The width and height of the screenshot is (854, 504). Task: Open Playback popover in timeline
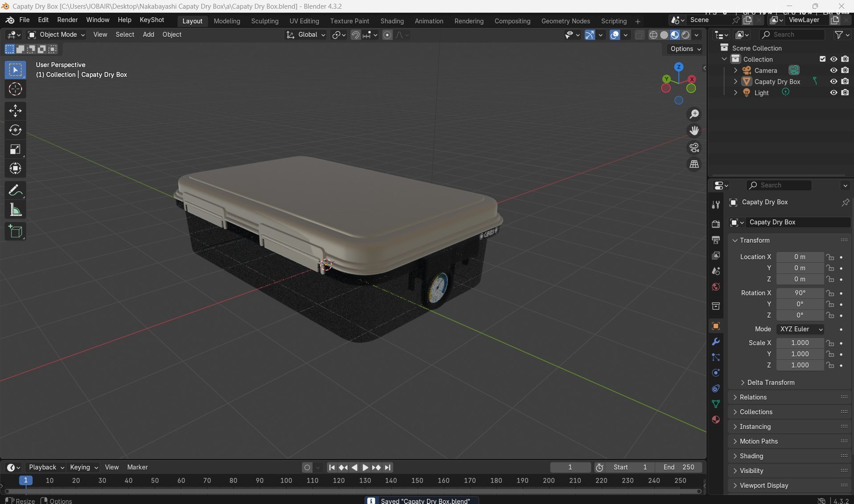tap(46, 467)
